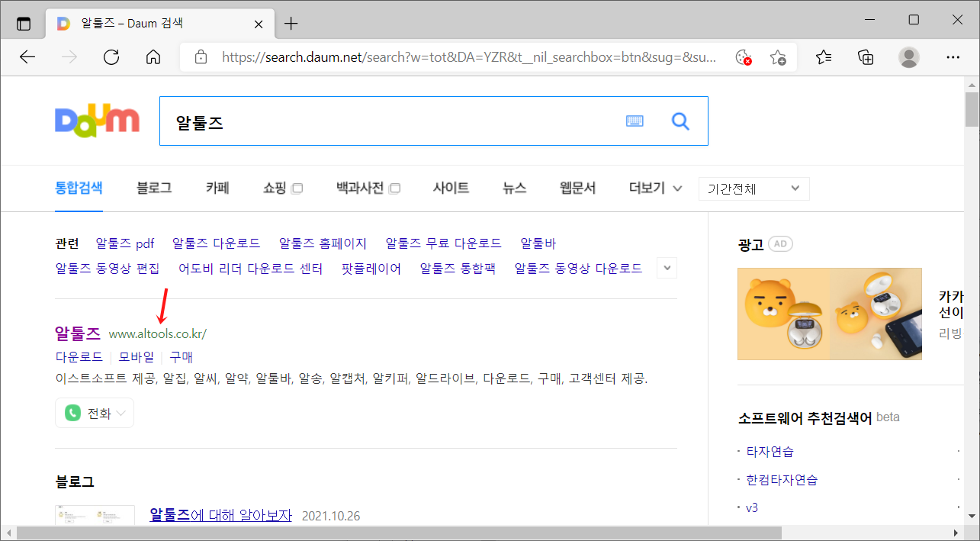The height and width of the screenshot is (541, 980).
Task: Open the 다운로드 sublink under 알툴즈
Action: coord(79,356)
